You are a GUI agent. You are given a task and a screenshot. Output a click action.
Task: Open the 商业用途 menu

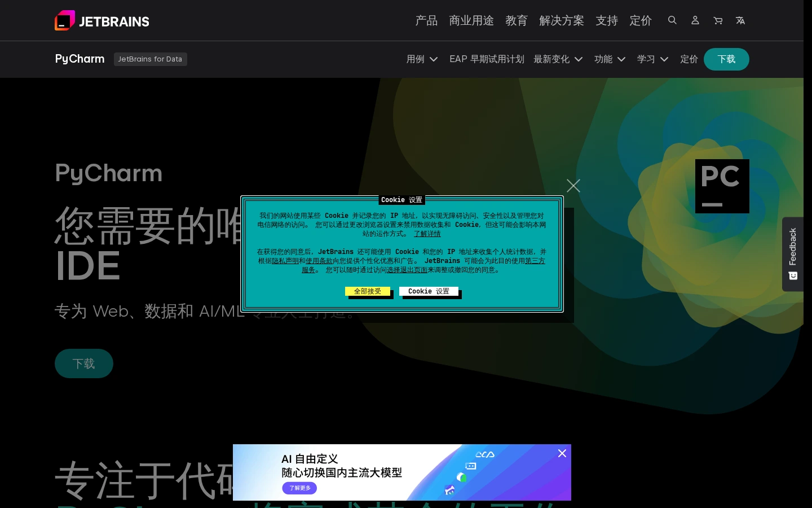pos(471,20)
